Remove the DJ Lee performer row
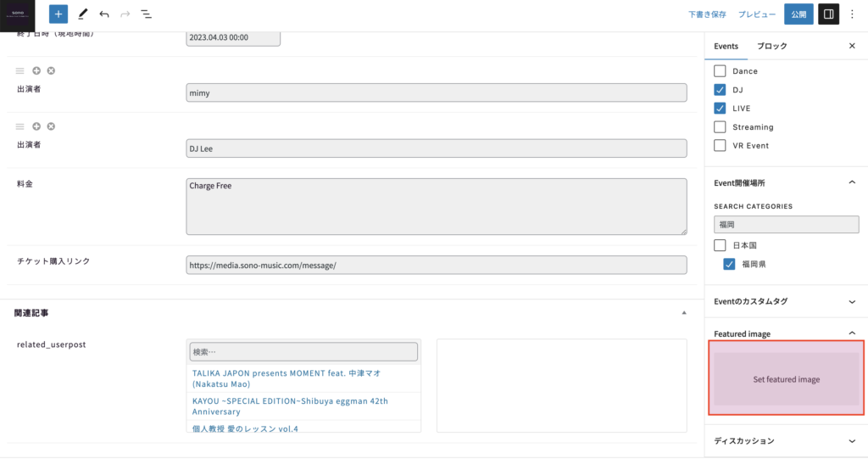The image size is (868, 459). pos(51,126)
